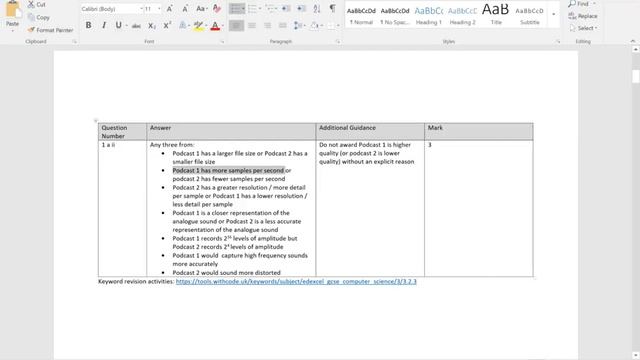Click the vertical scrollbar thumb

tap(636, 76)
